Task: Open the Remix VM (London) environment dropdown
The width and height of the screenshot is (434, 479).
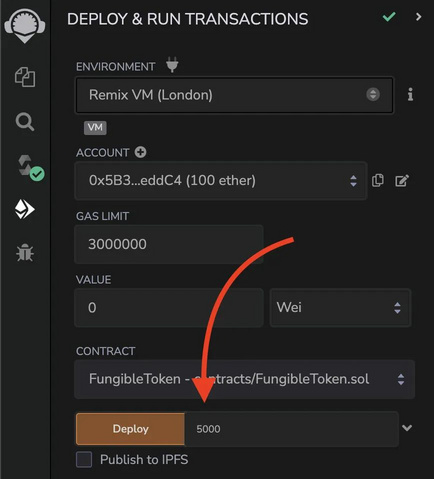Action: [x=235, y=95]
